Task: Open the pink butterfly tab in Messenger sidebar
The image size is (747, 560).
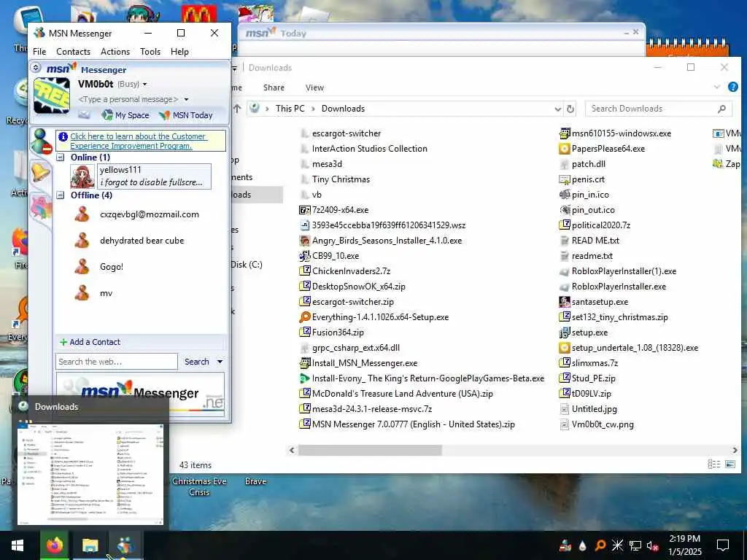Action: pyautogui.click(x=42, y=208)
